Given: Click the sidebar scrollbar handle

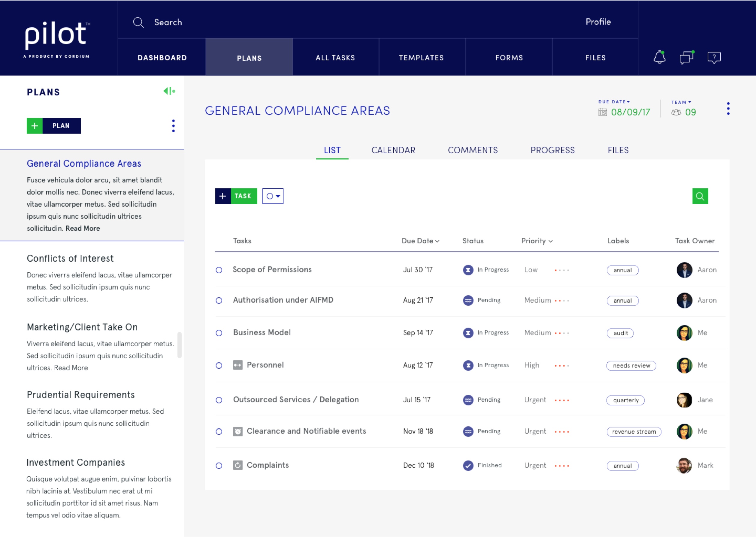Looking at the screenshot, I should point(179,345).
